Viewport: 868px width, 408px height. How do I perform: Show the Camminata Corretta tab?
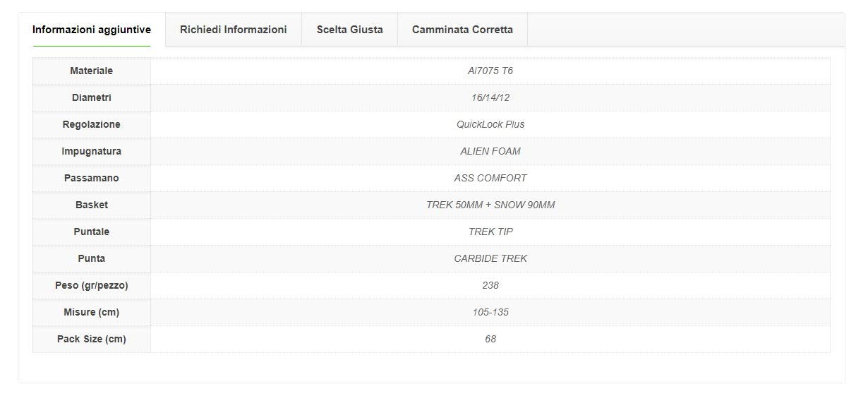(x=462, y=30)
